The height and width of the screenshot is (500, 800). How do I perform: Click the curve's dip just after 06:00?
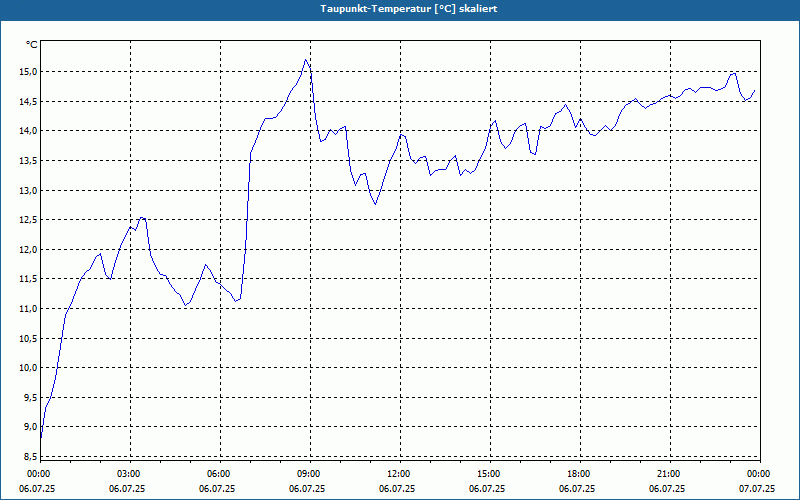click(236, 301)
